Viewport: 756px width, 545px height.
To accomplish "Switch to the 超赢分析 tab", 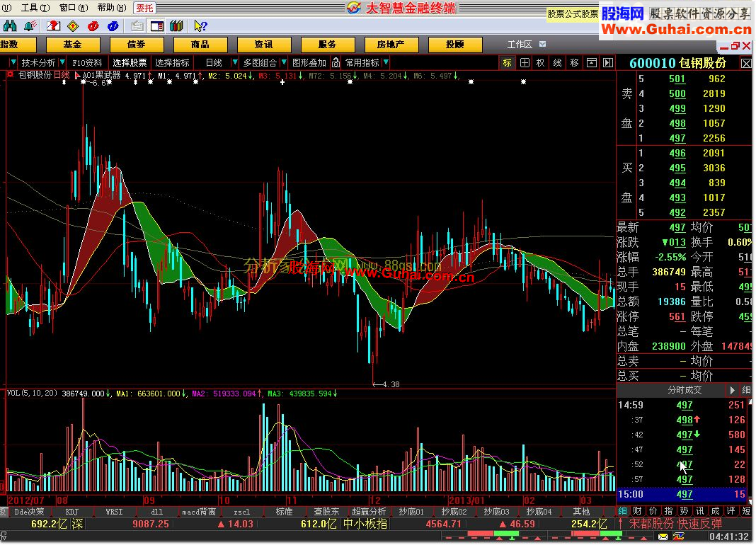I will pos(369,512).
